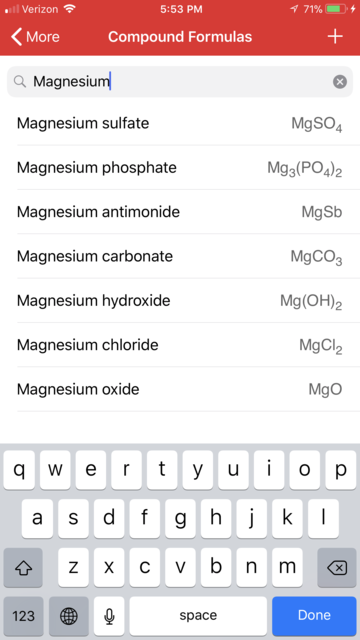Tap the search magnifier icon
Image resolution: width=360 pixels, height=640 pixels.
tap(20, 82)
